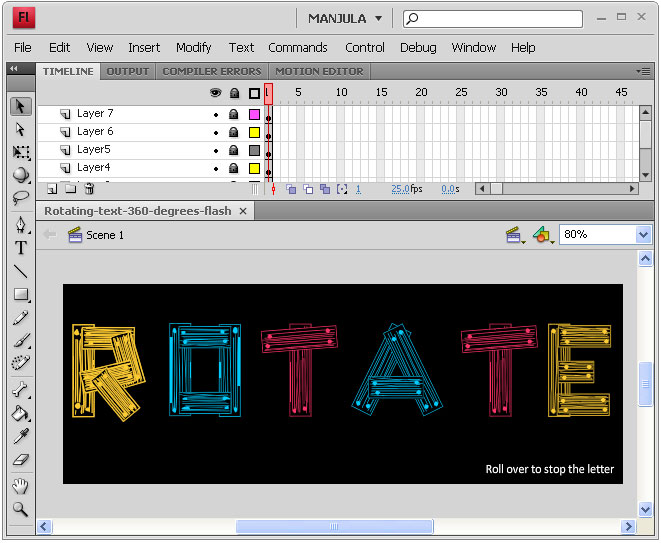The width and height of the screenshot is (661, 543).
Task: Open the Control menu
Action: [365, 48]
